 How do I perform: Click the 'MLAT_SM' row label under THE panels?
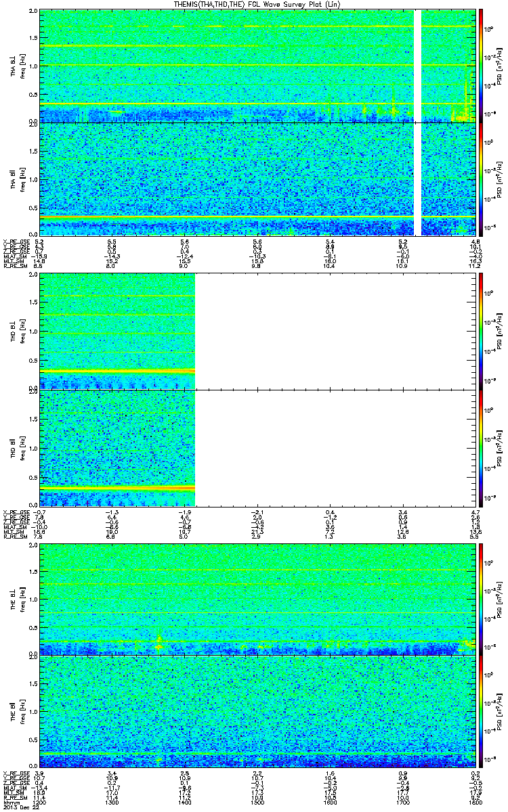pos(14,788)
